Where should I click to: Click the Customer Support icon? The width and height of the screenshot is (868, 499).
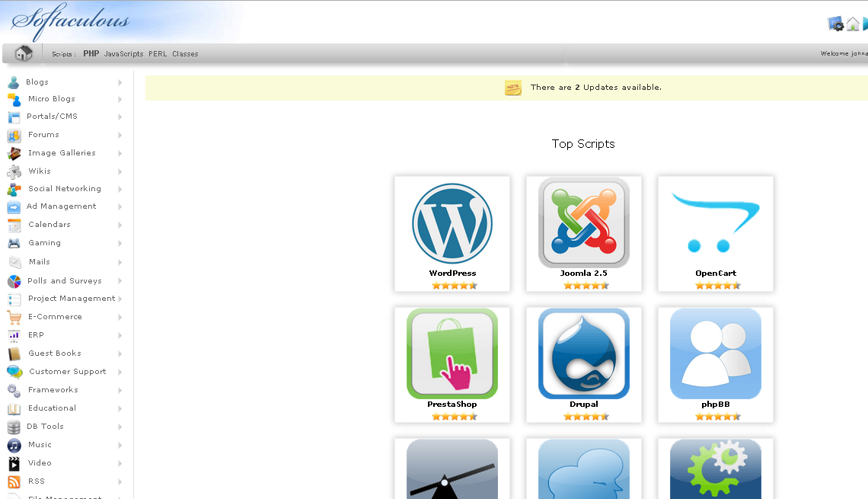coord(14,372)
